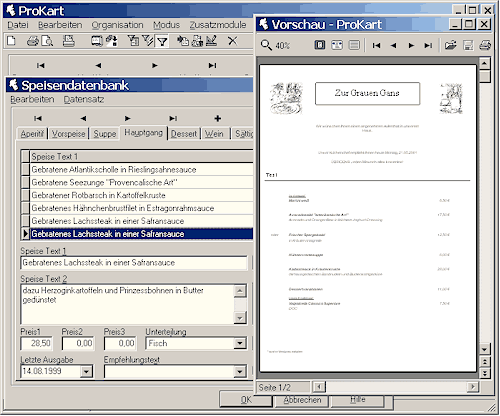Go to next page in Vorschau toolbar
Viewport: 500px width, 416px height.
pos(411,45)
